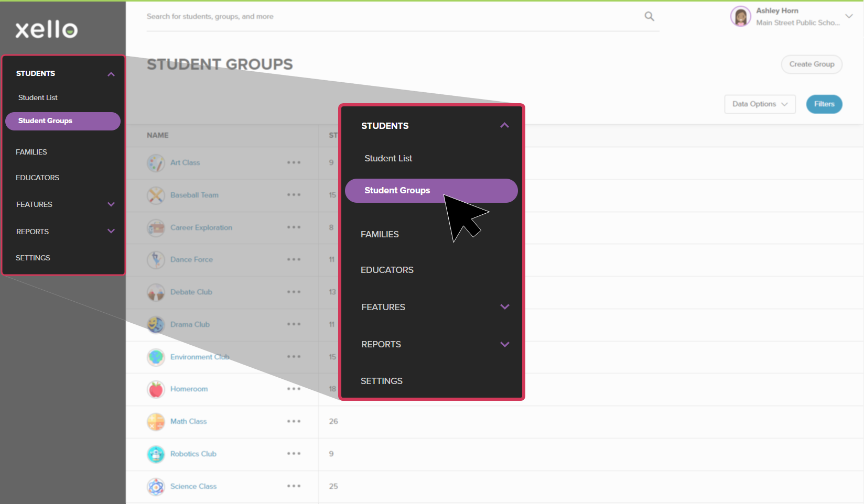Open the Baseball Team group link

coord(195,195)
